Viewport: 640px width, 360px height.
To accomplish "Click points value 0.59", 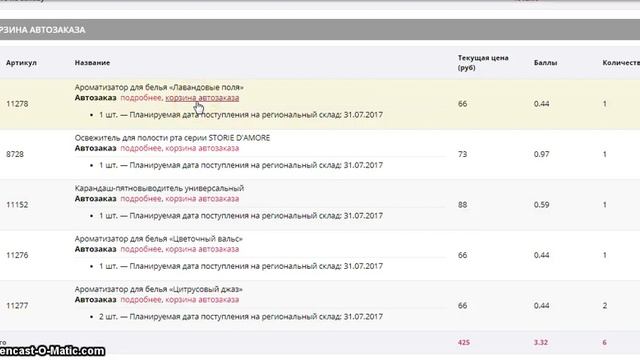I will pos(541,205).
